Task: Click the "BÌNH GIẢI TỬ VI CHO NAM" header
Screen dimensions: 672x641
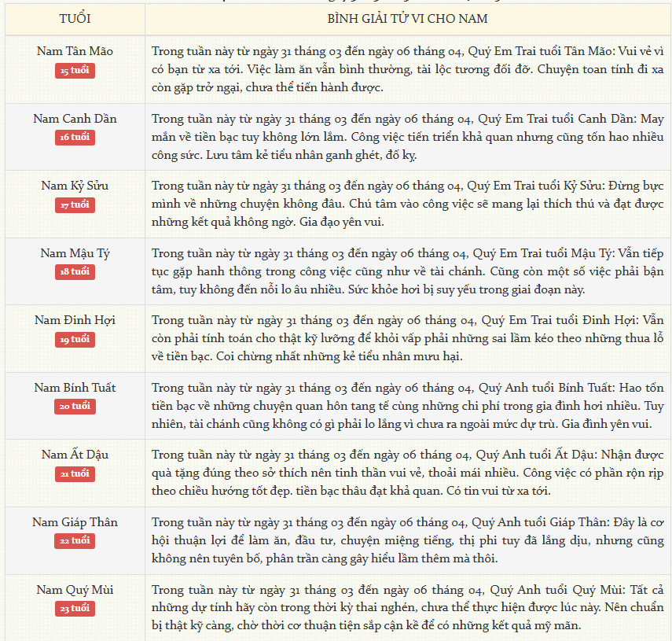Action: tap(407, 19)
